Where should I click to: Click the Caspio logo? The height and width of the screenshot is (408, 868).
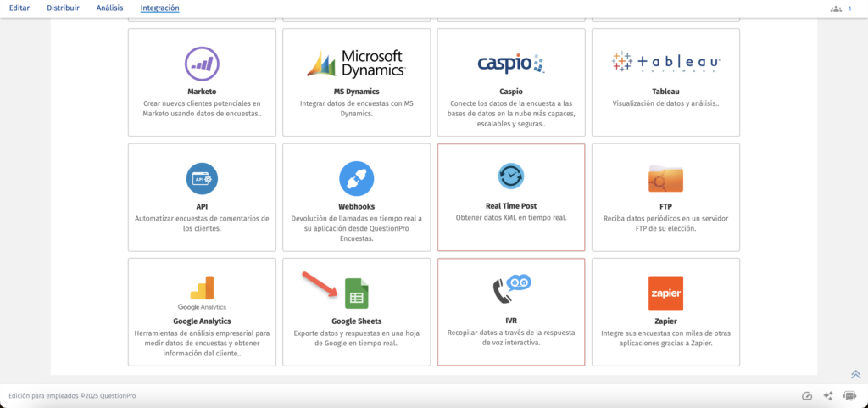511,64
